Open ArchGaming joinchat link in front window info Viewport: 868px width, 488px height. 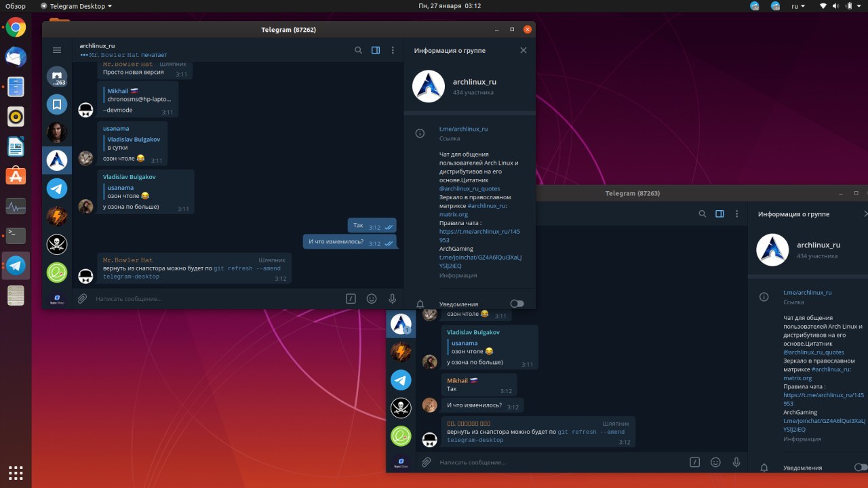(x=480, y=262)
